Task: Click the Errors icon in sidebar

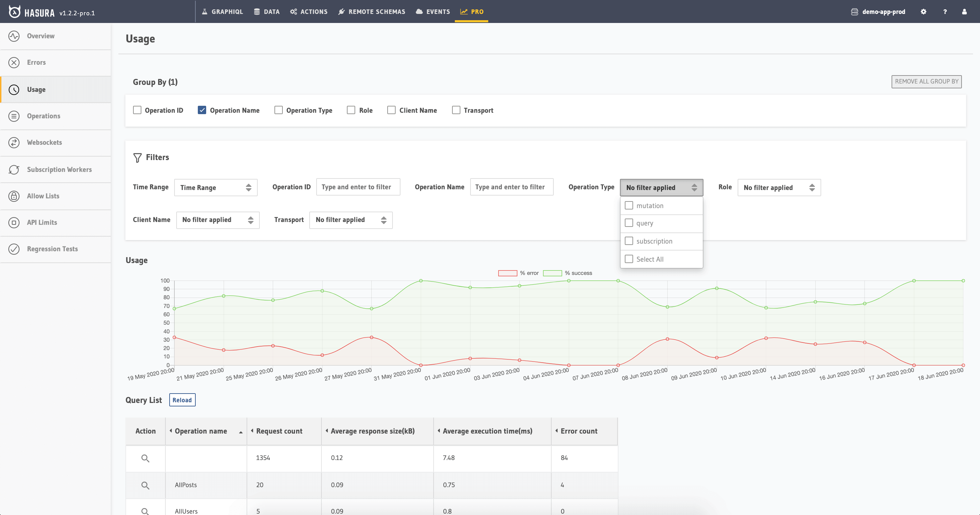Action: [x=14, y=62]
